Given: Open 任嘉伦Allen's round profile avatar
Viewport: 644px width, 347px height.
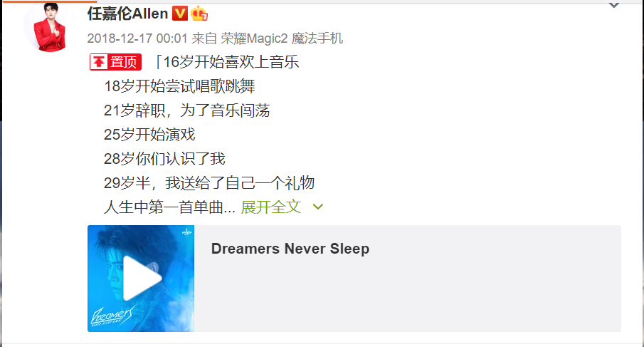Looking at the screenshot, I should click(x=51, y=27).
